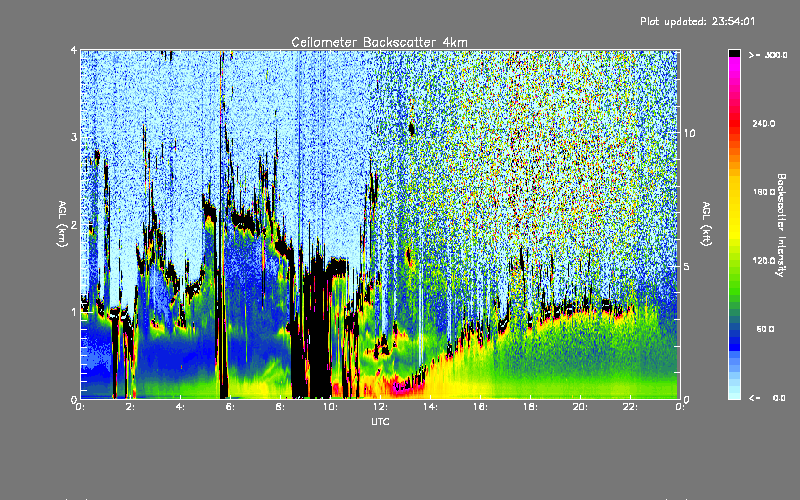This screenshot has height=500, width=800.
Task: Click the '16:' tick label on time axis
Action: [480, 407]
